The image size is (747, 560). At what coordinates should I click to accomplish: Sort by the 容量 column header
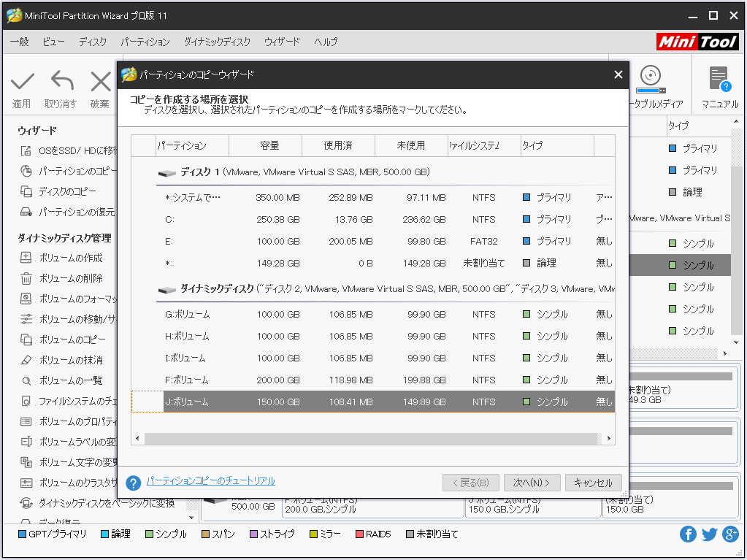coord(265,146)
